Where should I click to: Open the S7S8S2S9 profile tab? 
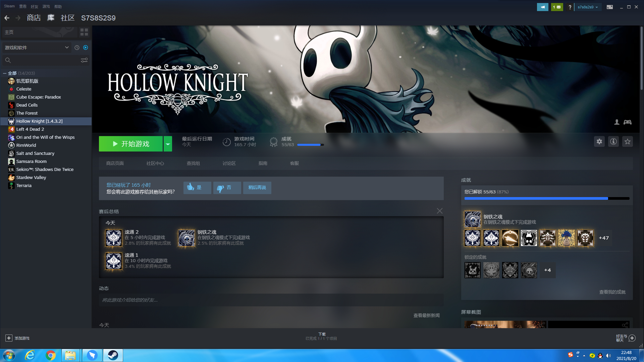click(x=98, y=18)
